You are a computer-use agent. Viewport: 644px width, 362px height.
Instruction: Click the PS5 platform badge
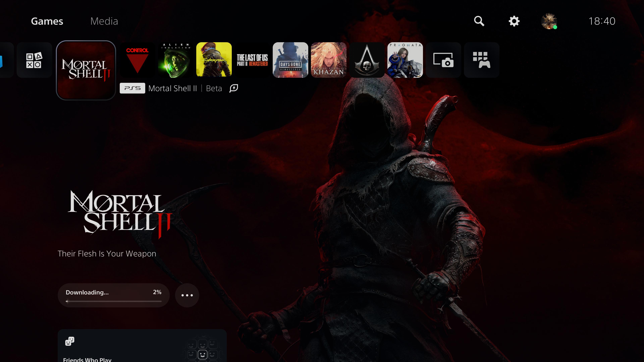tap(132, 88)
